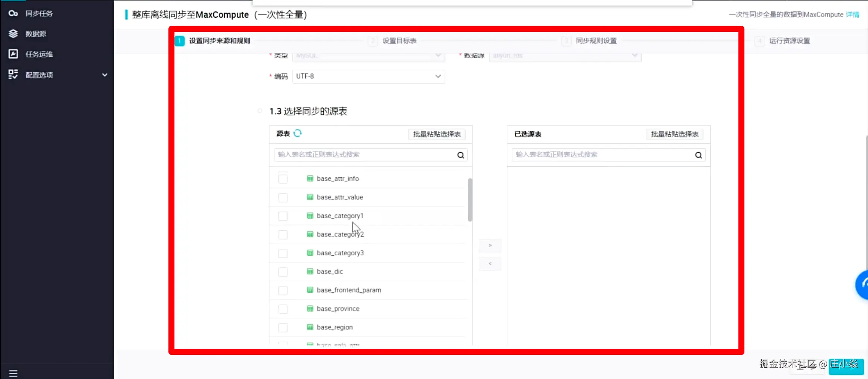Click table icon beside base_frontend_param
868x379 pixels.
[310, 290]
